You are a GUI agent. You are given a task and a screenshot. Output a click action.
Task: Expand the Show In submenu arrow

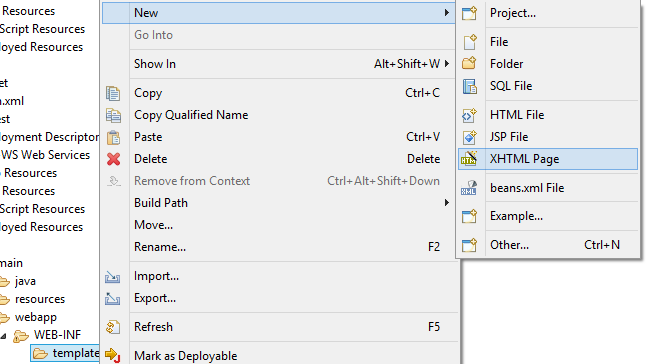point(446,64)
